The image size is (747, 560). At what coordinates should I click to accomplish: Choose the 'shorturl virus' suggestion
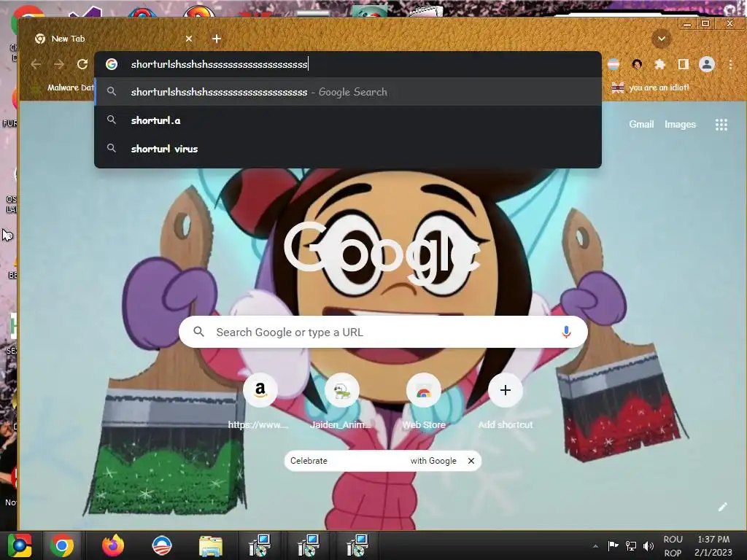[x=348, y=149]
